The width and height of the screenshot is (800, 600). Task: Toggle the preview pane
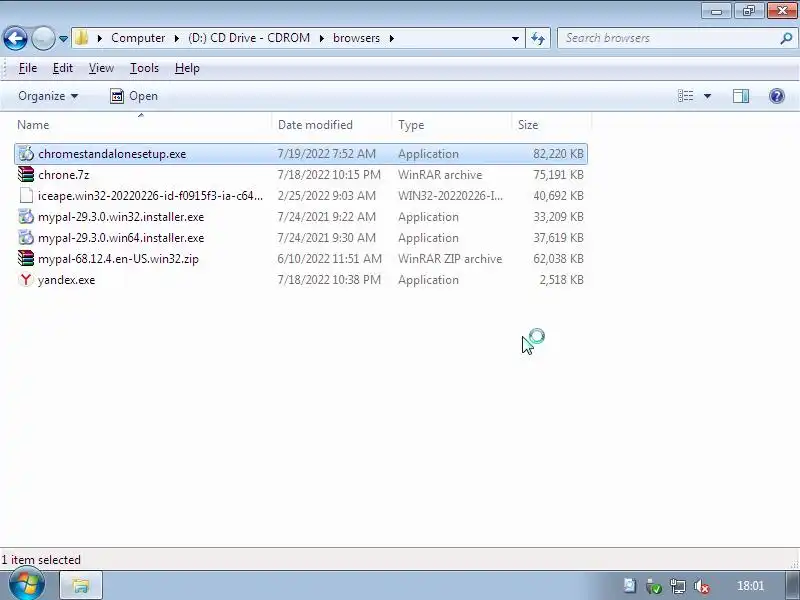741,96
